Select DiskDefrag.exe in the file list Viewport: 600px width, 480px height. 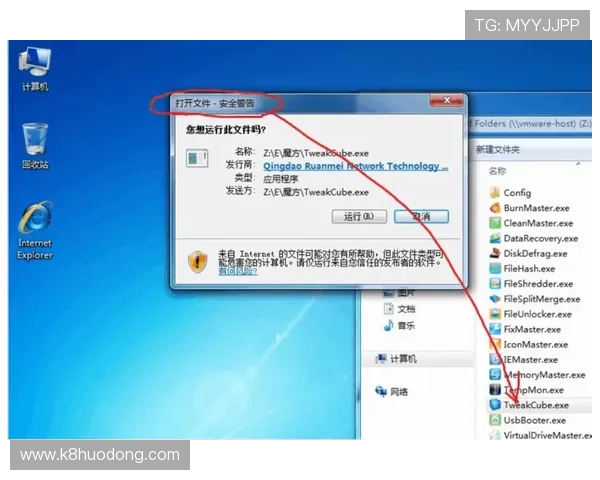tap(535, 254)
